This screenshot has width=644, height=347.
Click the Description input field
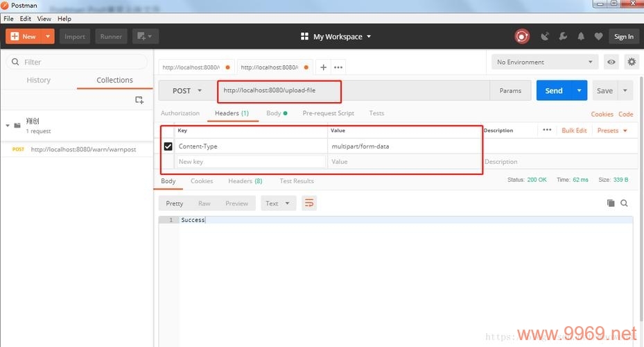click(560, 162)
